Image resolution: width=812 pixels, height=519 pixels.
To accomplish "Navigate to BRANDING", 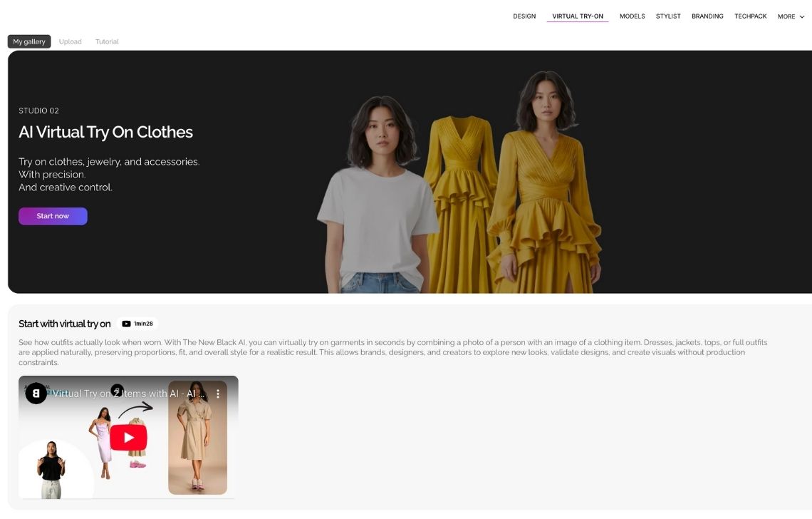I will point(707,16).
